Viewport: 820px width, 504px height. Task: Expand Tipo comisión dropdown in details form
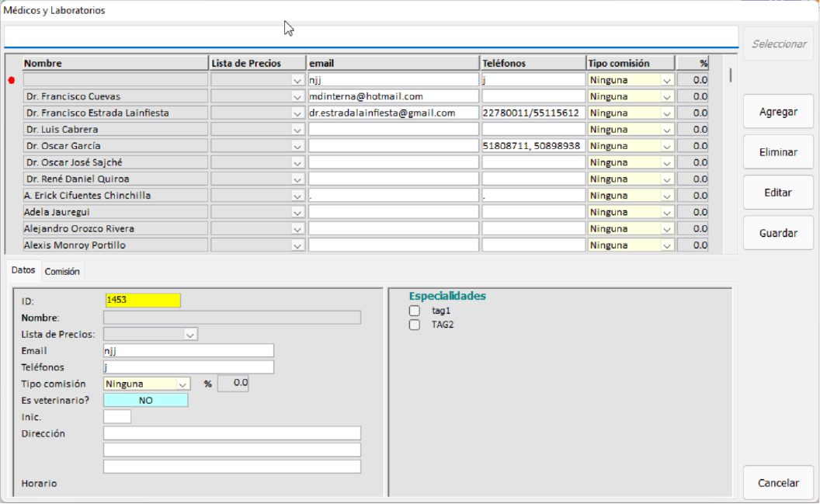click(x=182, y=384)
